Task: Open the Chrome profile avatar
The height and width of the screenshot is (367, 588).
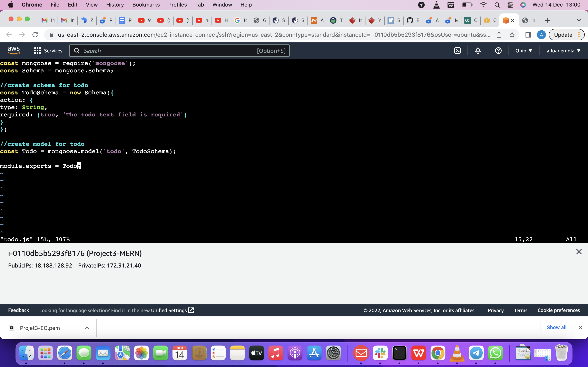Action: [x=541, y=35]
